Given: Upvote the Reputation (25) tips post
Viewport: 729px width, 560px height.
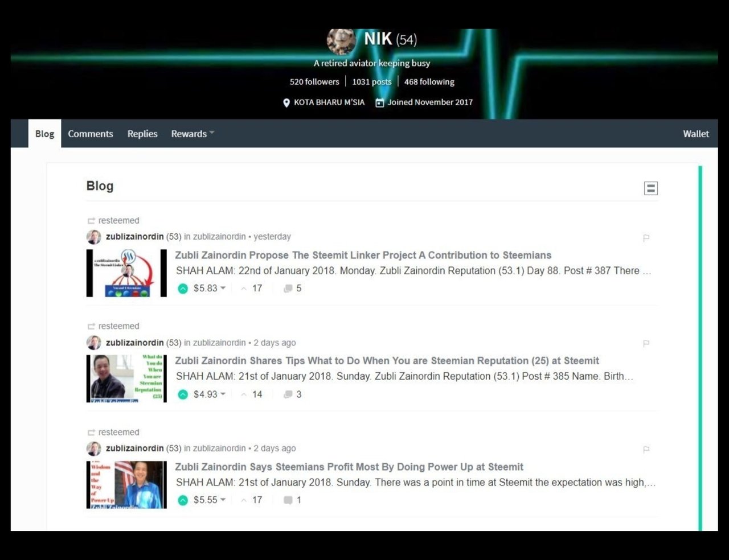Looking at the screenshot, I should (183, 394).
